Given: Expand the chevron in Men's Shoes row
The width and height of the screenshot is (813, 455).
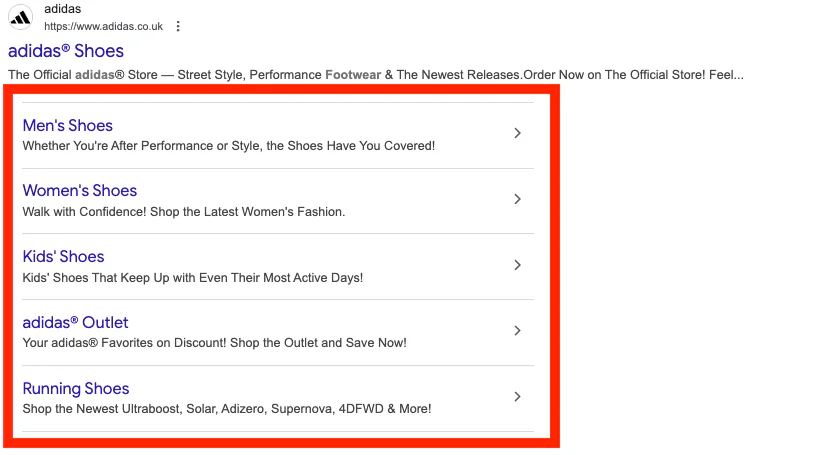Looking at the screenshot, I should [517, 133].
